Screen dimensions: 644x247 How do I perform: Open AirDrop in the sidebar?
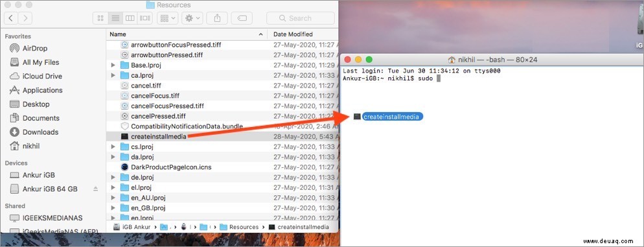(x=34, y=48)
